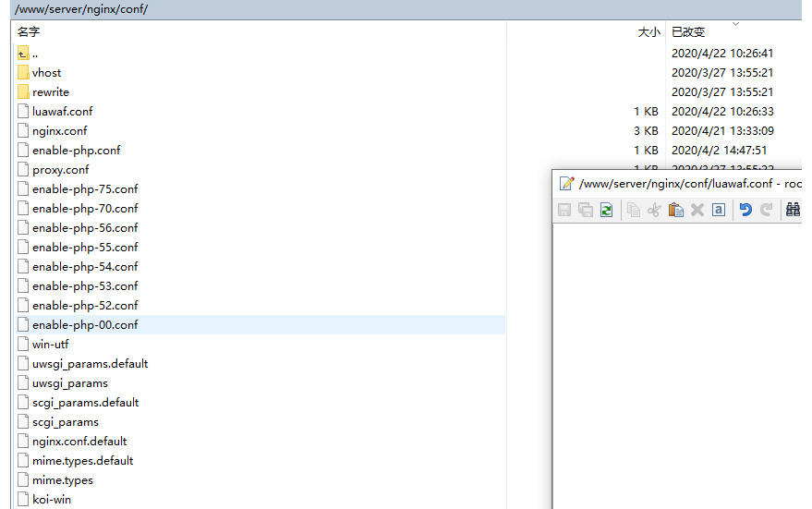Click the Copy icon in editor toolbar
The width and height of the screenshot is (812, 509).
634,210
